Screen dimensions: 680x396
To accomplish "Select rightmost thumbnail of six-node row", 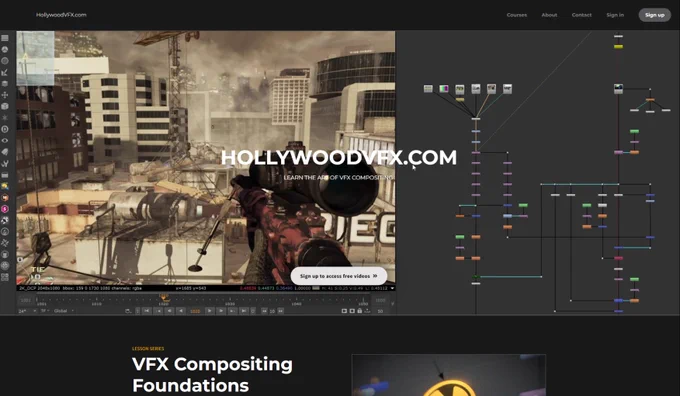I will 507,88.
